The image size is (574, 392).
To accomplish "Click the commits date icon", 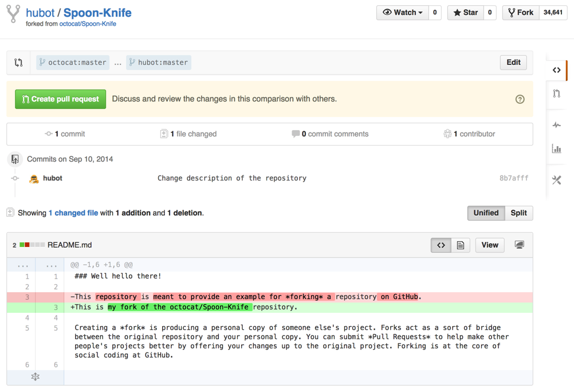I will (15, 159).
